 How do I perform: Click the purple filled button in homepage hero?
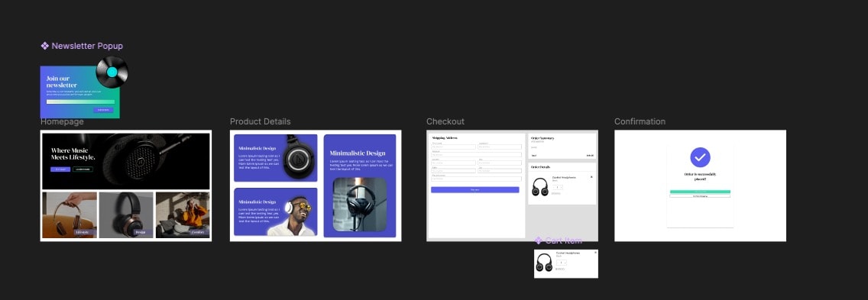pyautogui.click(x=60, y=169)
